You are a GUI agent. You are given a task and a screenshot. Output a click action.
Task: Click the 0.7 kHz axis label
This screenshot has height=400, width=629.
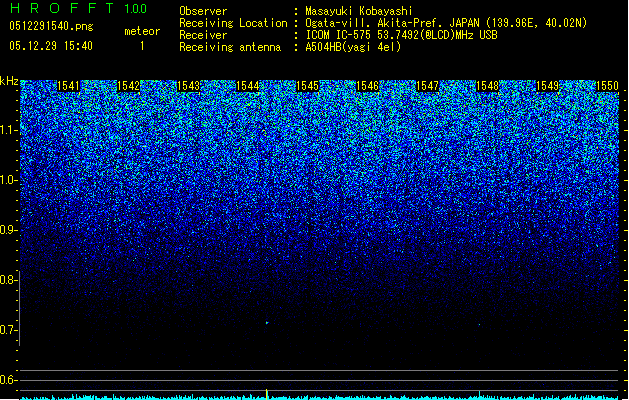click(x=8, y=330)
